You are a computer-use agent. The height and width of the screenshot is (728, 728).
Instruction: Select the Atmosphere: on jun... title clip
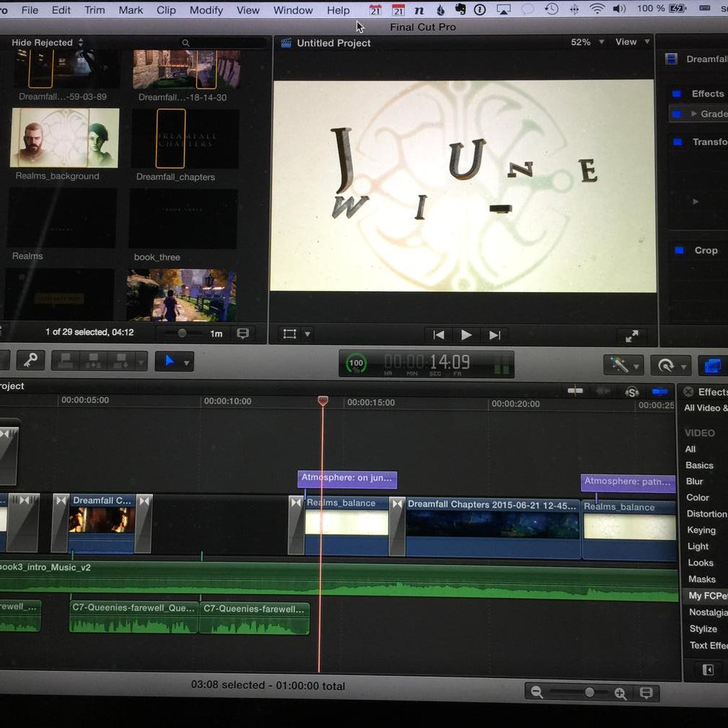(347, 479)
